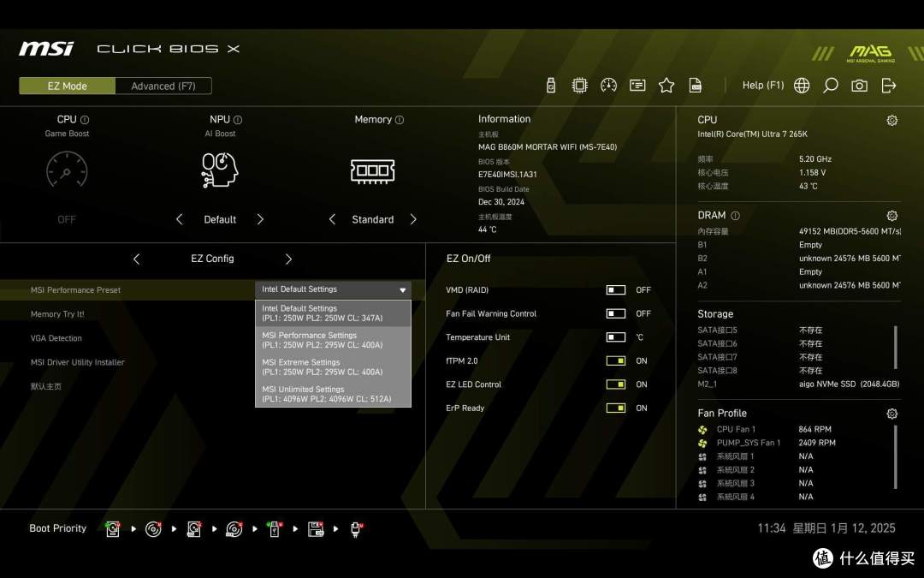Switch to EZ Mode tab
Screen dimensions: 924x578
pos(68,86)
